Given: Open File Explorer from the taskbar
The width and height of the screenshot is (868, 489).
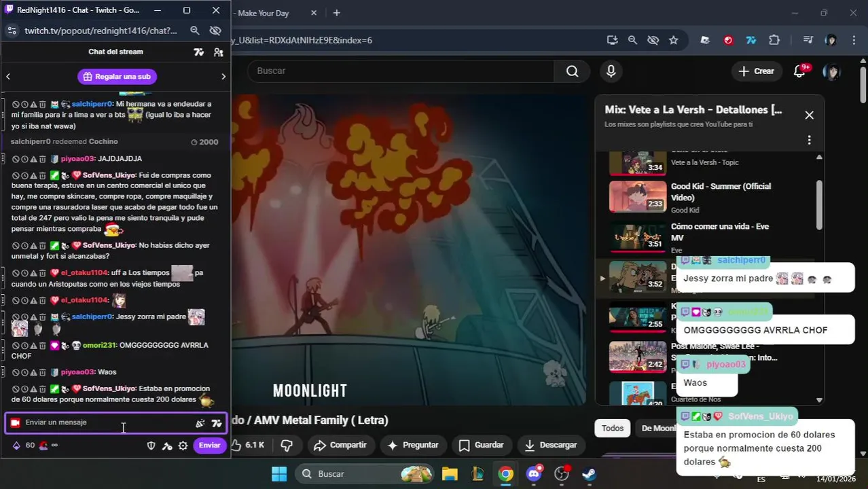Looking at the screenshot, I should 450,473.
